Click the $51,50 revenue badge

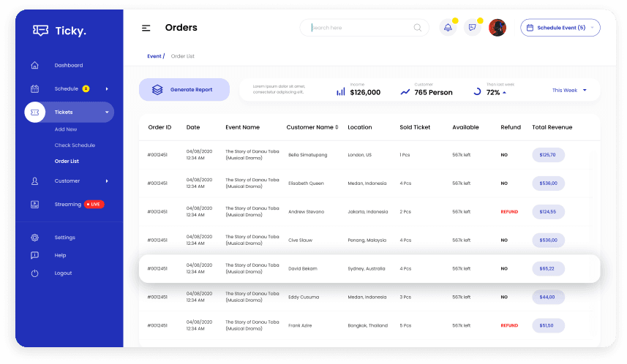tap(548, 326)
